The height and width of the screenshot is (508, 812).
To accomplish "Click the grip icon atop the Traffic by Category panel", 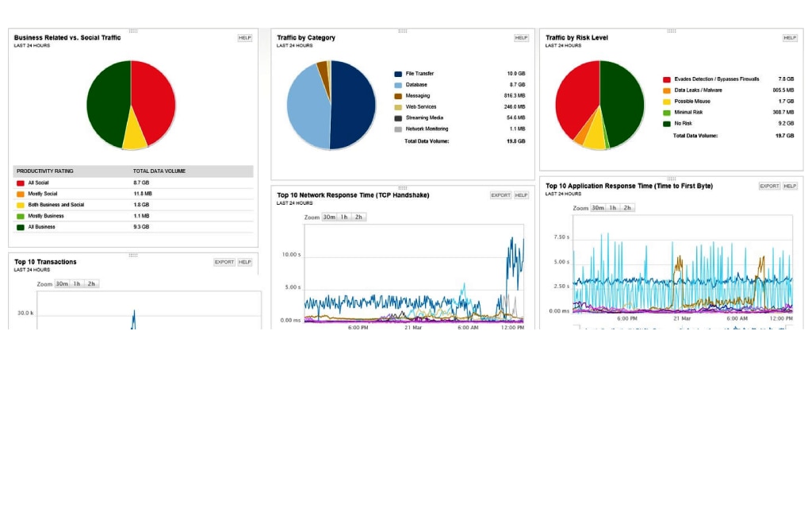I will pyautogui.click(x=401, y=29).
